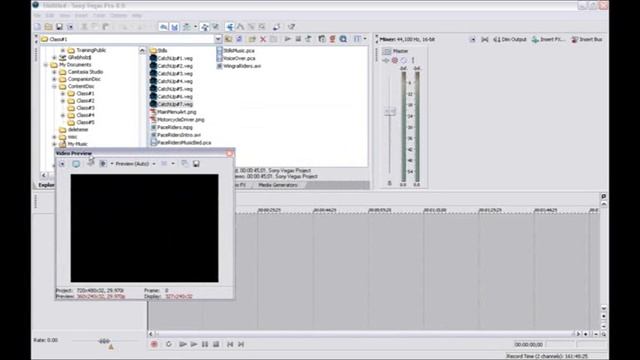Click the Stop button in transport bar
640x360 pixels.
216,344
